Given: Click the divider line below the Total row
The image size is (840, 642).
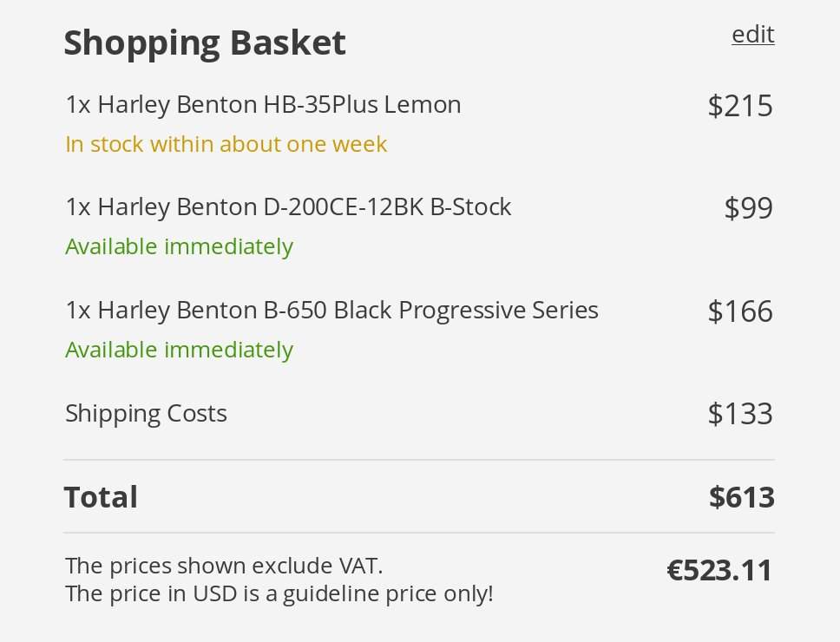Looking at the screenshot, I should [x=418, y=533].
